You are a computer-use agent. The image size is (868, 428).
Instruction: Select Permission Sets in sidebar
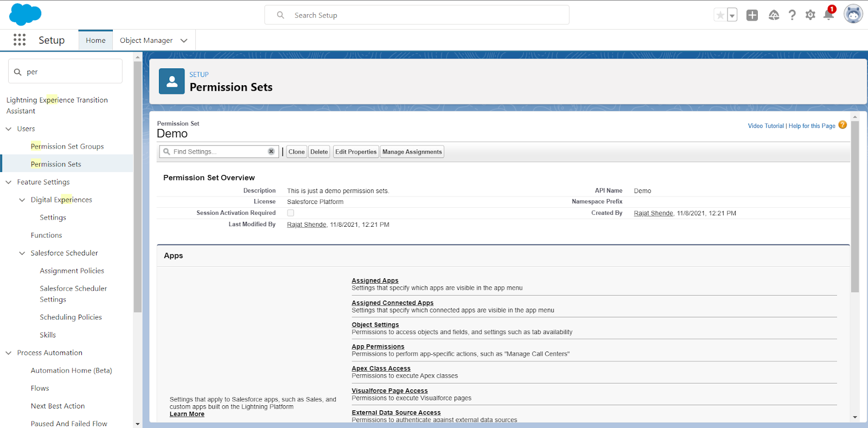point(56,164)
